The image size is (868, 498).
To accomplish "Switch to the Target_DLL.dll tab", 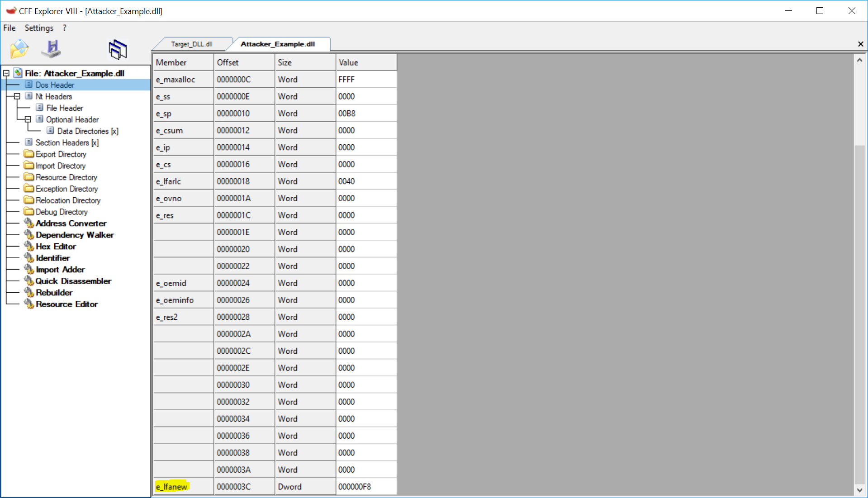I will [191, 44].
